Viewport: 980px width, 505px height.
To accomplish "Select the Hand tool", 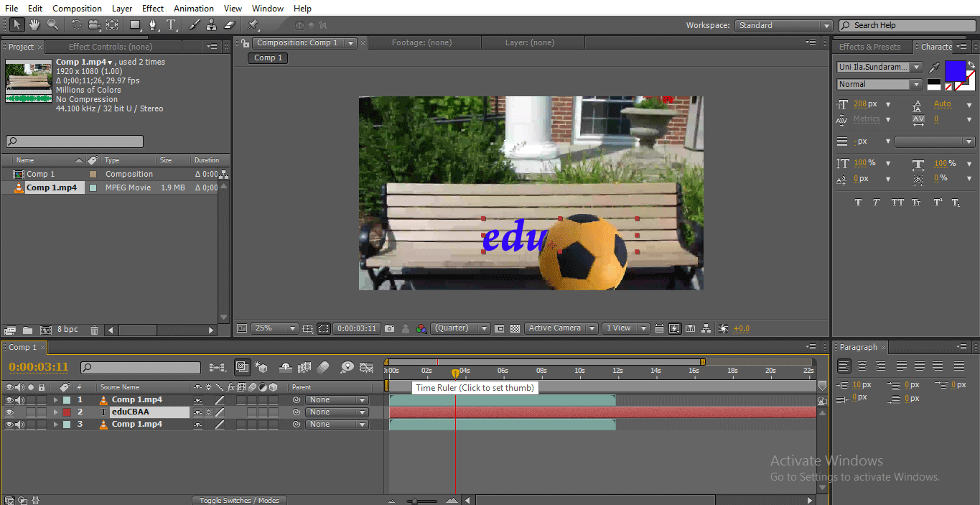I will click(x=34, y=25).
